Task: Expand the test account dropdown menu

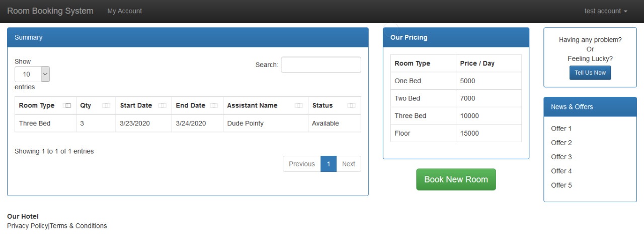Action: (x=606, y=11)
